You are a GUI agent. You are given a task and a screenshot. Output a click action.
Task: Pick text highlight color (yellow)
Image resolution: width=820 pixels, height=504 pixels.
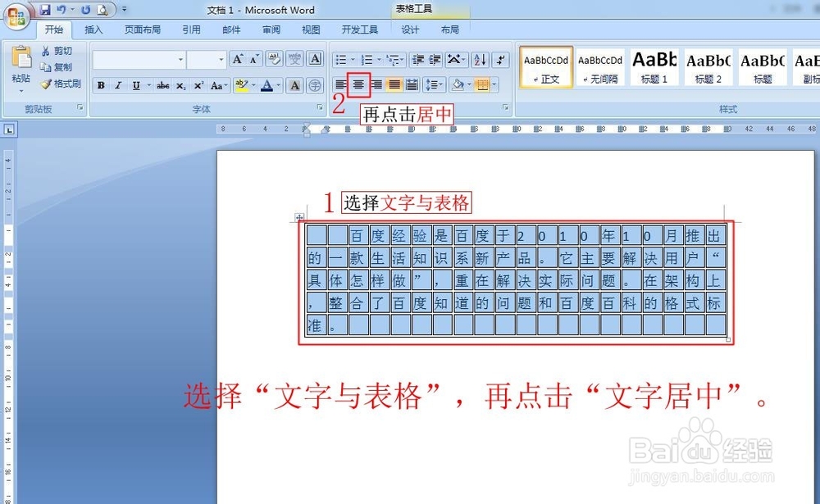[x=241, y=85]
